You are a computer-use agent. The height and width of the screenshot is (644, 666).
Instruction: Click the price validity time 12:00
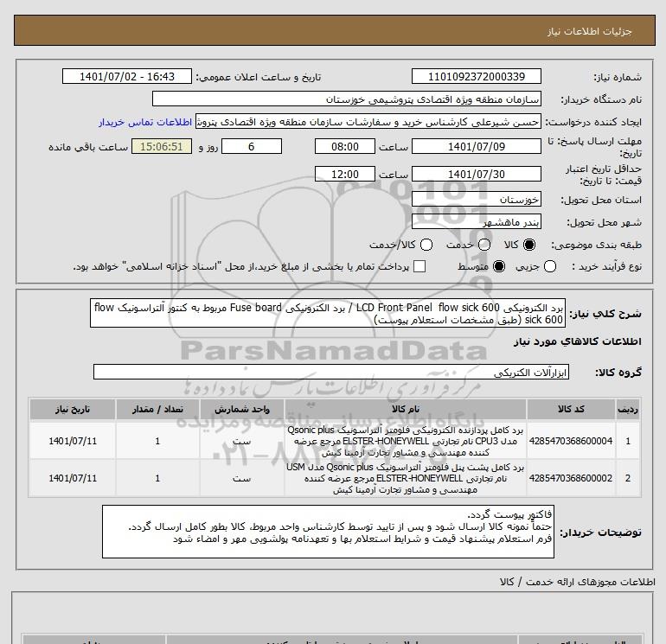[344, 174]
